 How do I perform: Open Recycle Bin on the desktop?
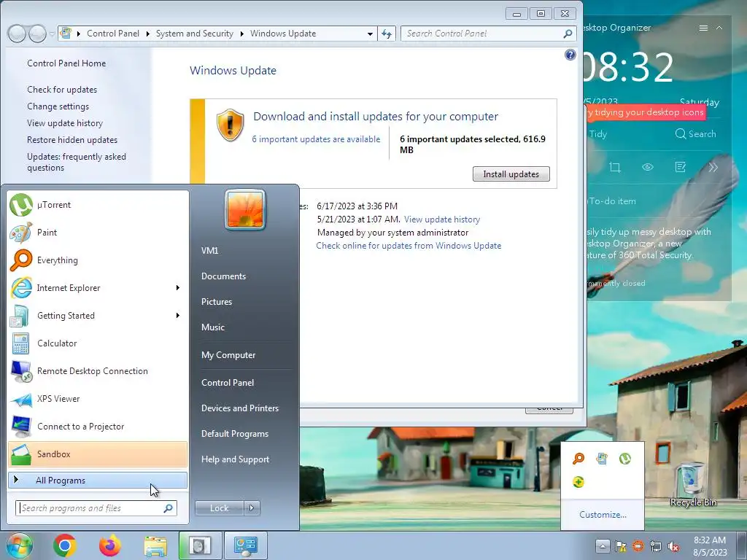693,484
